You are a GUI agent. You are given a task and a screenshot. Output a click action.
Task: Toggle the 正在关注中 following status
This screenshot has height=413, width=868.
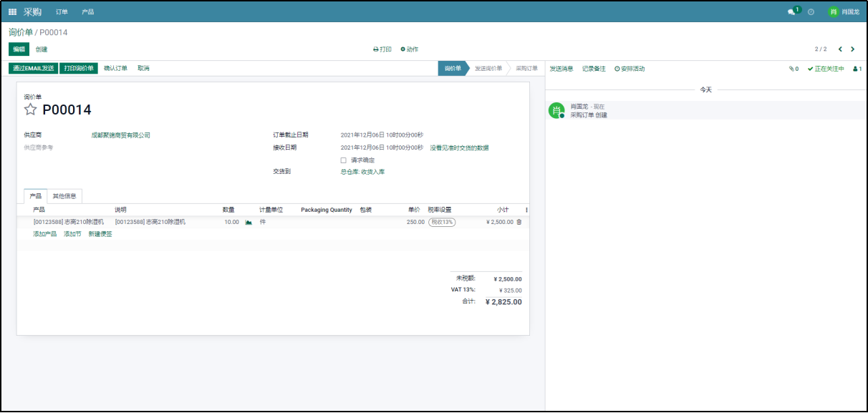pyautogui.click(x=826, y=69)
